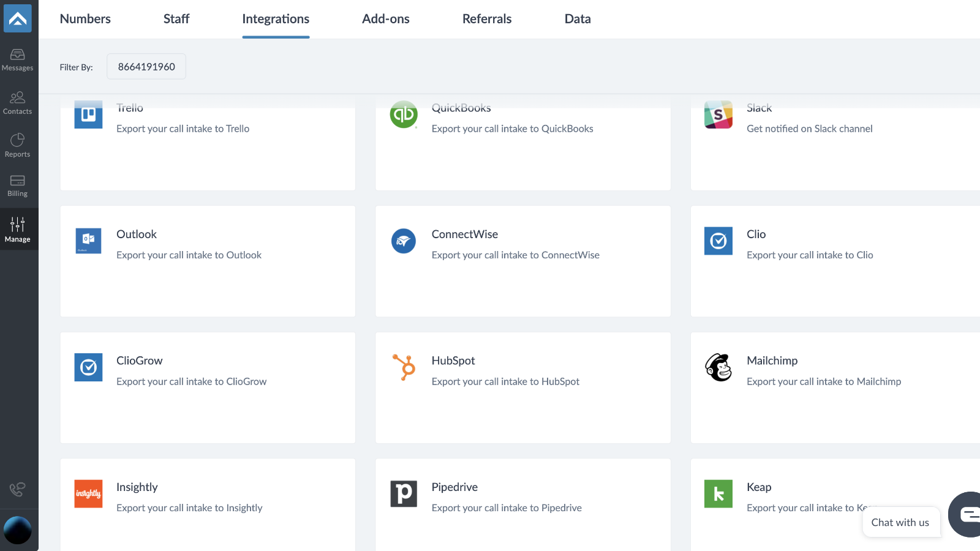
Task: Open the Data tab
Action: point(577,19)
